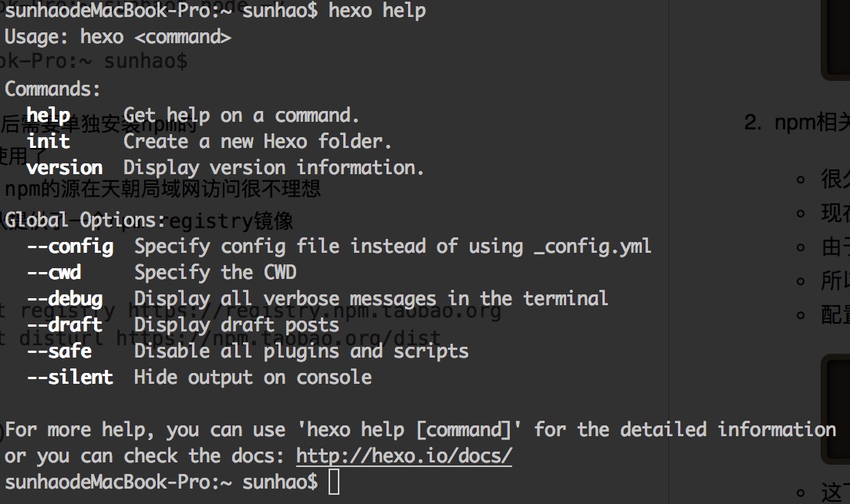Click the 'Usage: hexo <command>' line
The width and height of the screenshot is (850, 504).
118,37
